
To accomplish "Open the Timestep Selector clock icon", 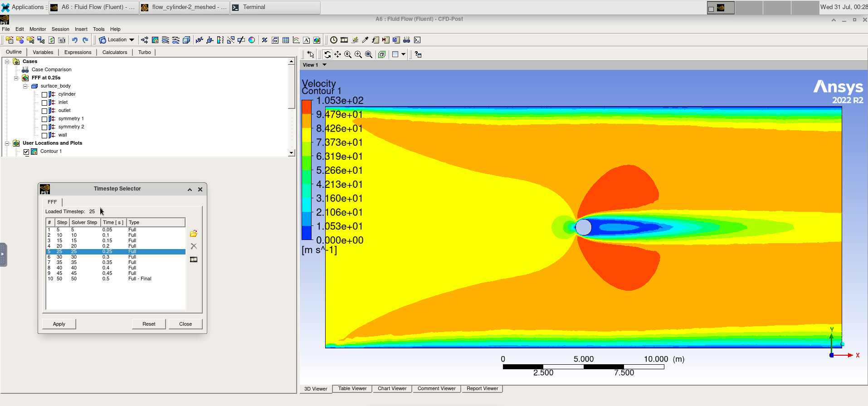I will (334, 40).
